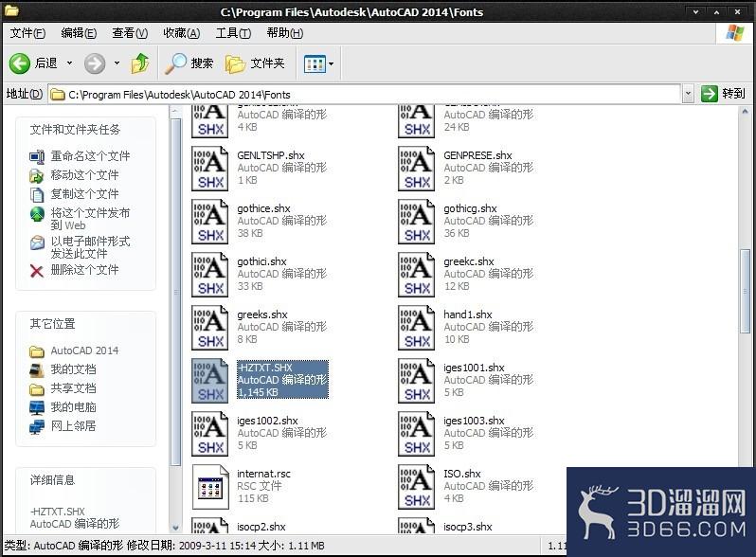
Task: Click 重命名这个文件 rename task
Action: coord(90,155)
